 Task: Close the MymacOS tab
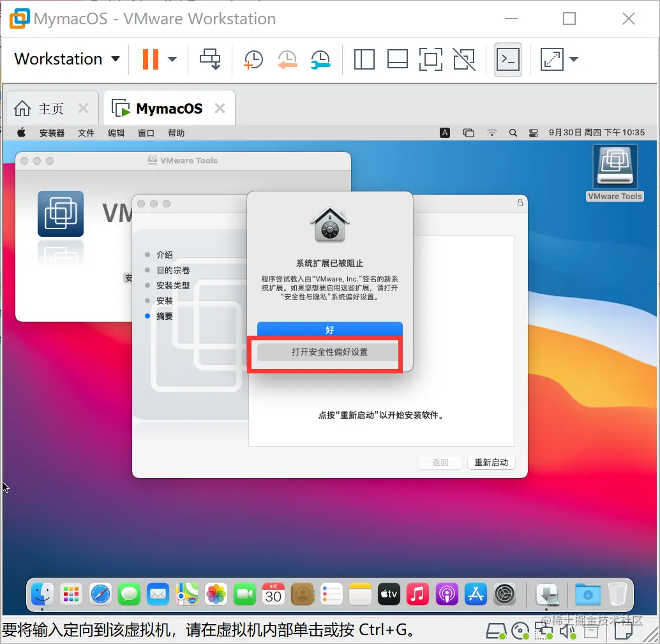[220, 109]
